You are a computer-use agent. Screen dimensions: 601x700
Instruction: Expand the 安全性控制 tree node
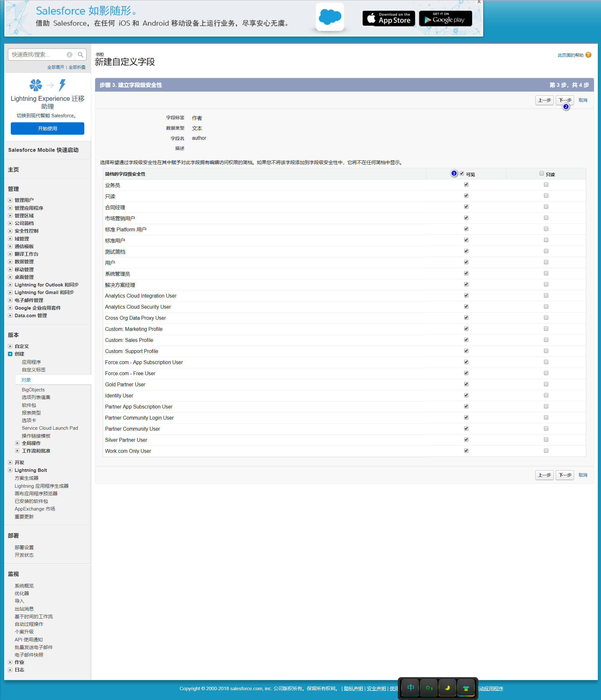[10, 231]
